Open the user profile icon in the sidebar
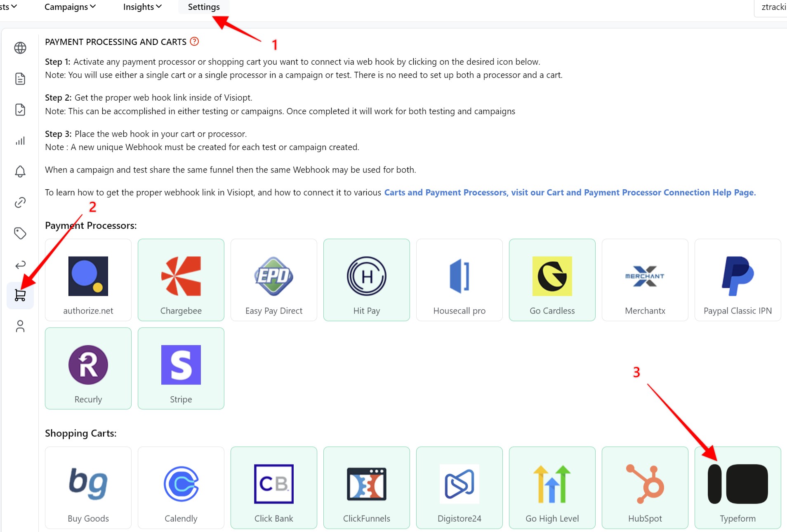This screenshot has height=532, width=787. [20, 326]
